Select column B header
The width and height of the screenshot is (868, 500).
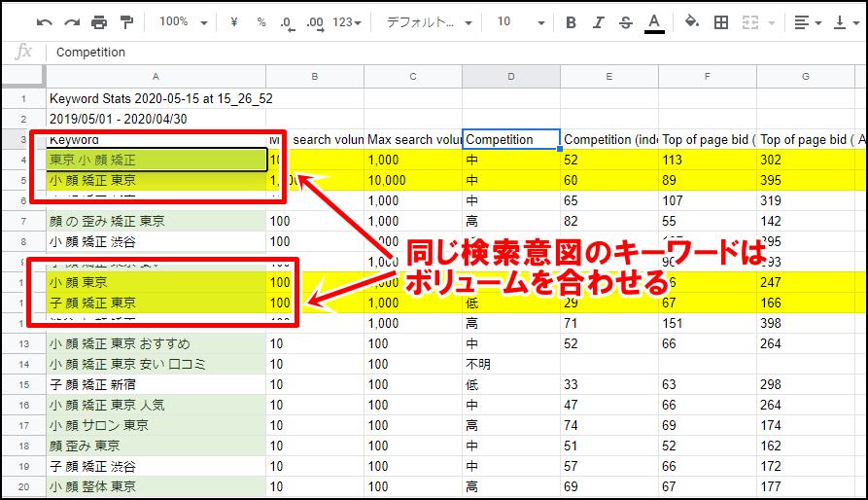pyautogui.click(x=314, y=77)
